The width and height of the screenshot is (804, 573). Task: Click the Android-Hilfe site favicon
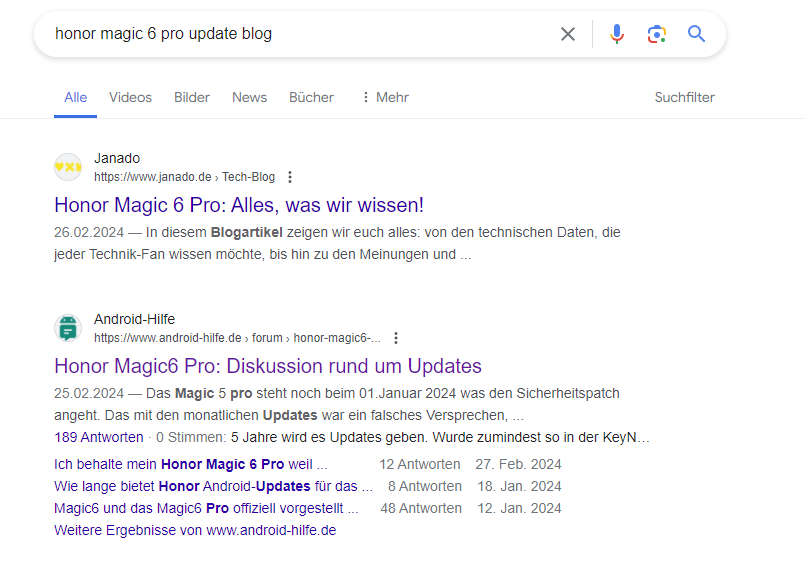(x=68, y=328)
